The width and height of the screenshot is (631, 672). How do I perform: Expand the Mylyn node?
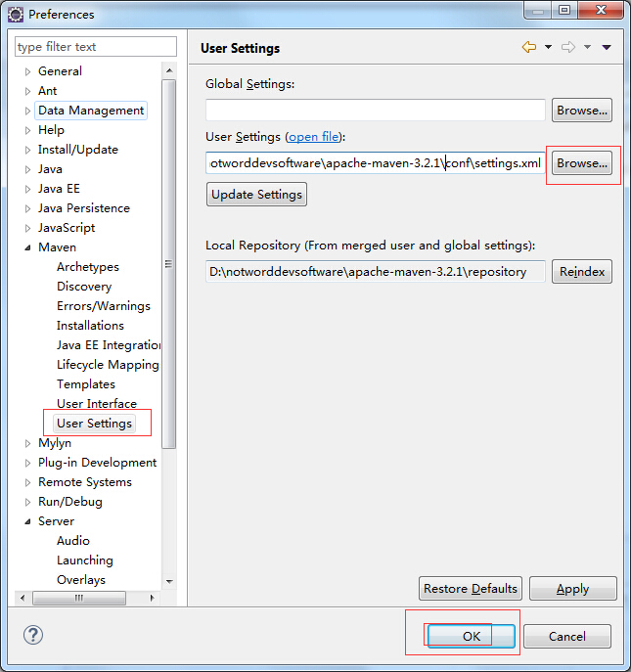[x=27, y=443]
